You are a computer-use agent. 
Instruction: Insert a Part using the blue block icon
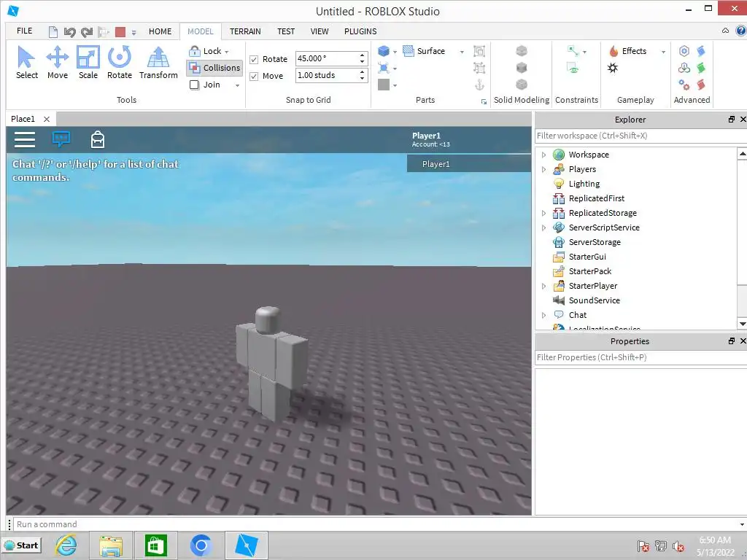[384, 51]
